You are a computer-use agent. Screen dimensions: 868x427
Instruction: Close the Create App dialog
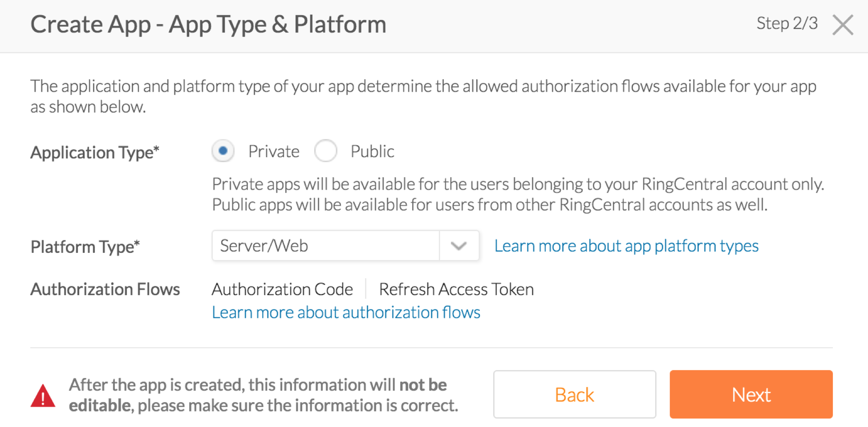[x=843, y=25]
